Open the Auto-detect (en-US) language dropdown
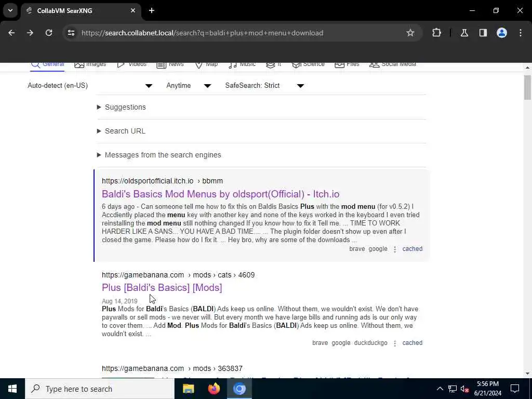 [90, 86]
